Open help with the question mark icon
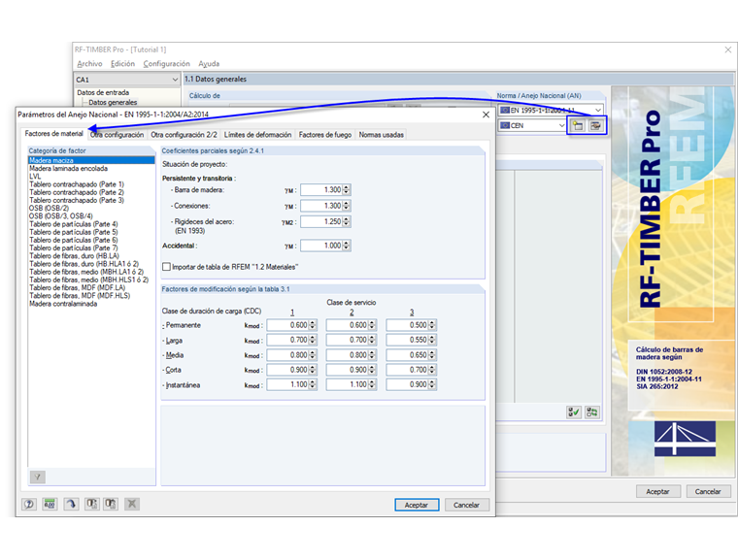This screenshot has width=738, height=560. pyautogui.click(x=29, y=505)
